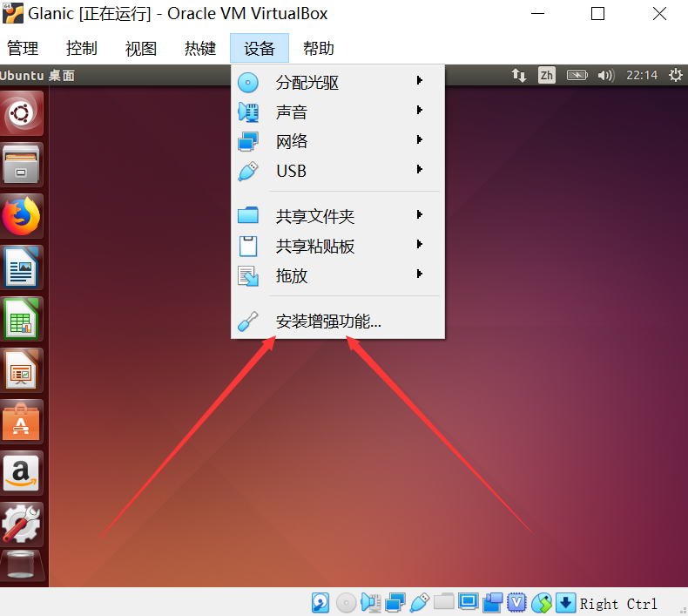Click the network monitors icon beside 网络
This screenshot has width=688, height=616.
[x=248, y=141]
